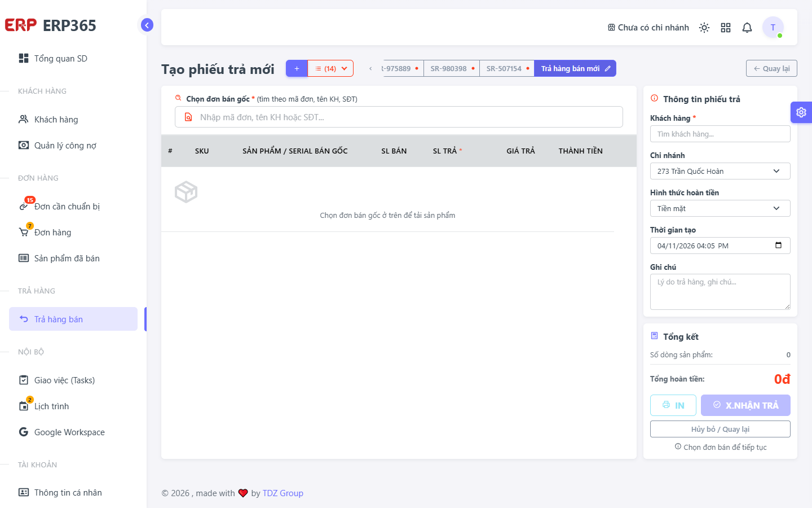This screenshot has width=812, height=508.
Task: Switch to the SR-507154 tab
Action: [x=507, y=69]
